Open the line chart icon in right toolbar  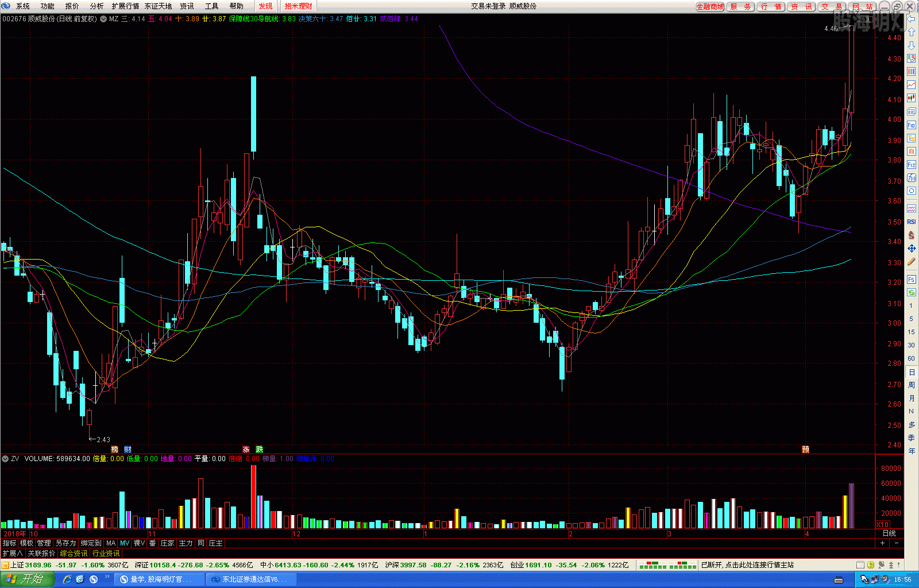click(x=912, y=84)
